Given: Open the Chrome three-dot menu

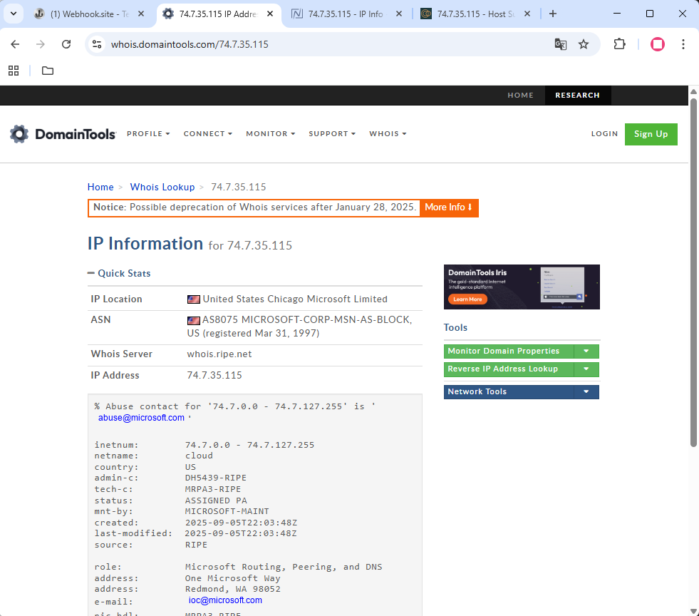Looking at the screenshot, I should point(683,44).
